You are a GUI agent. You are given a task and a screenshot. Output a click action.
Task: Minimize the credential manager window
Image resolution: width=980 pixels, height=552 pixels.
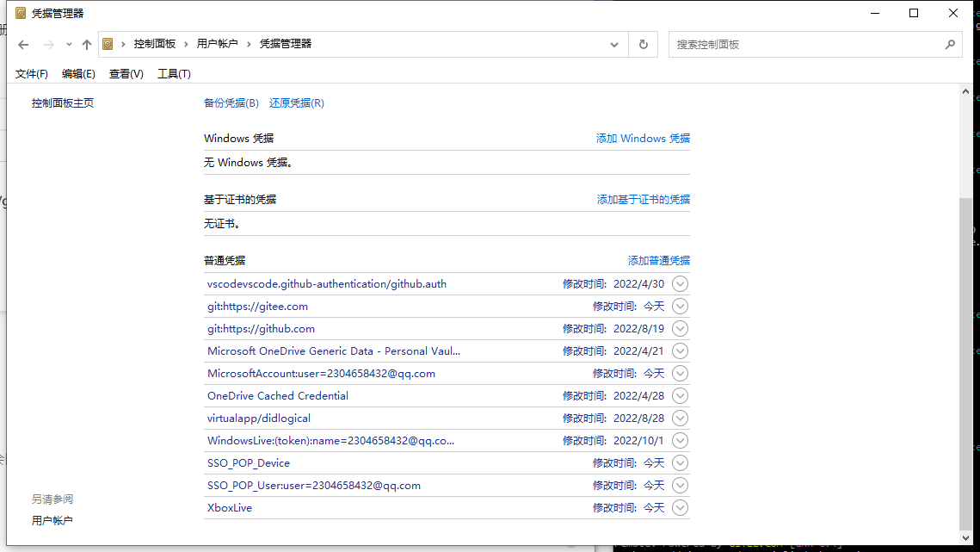[875, 13]
